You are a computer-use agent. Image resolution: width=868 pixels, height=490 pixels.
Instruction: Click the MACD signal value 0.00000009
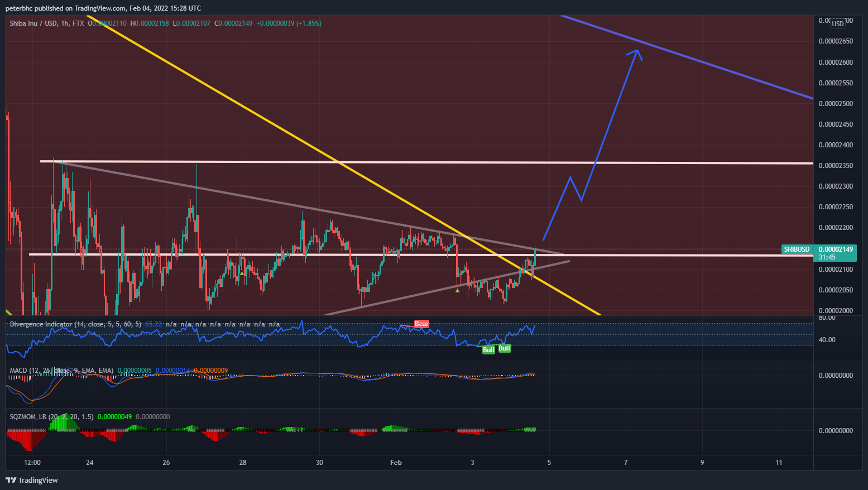(210, 371)
